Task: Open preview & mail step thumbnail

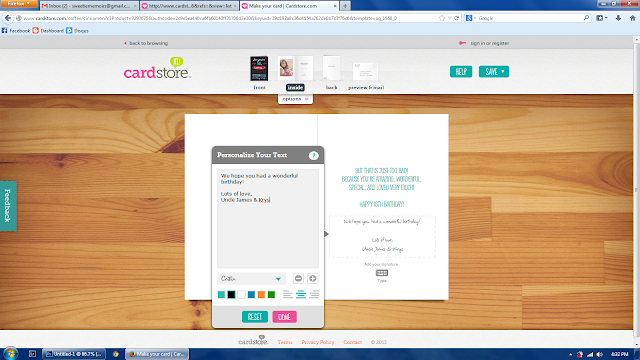Action: pos(366,71)
